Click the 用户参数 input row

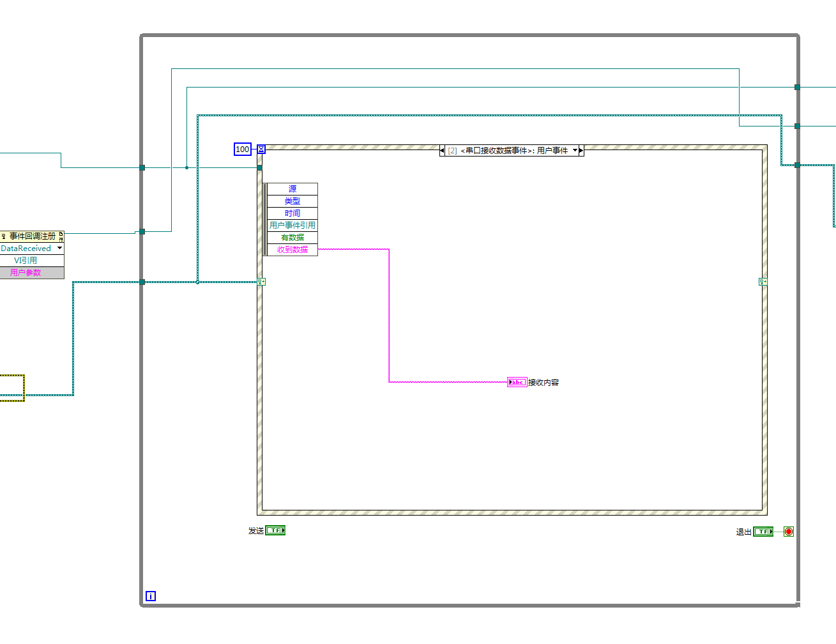click(x=32, y=273)
